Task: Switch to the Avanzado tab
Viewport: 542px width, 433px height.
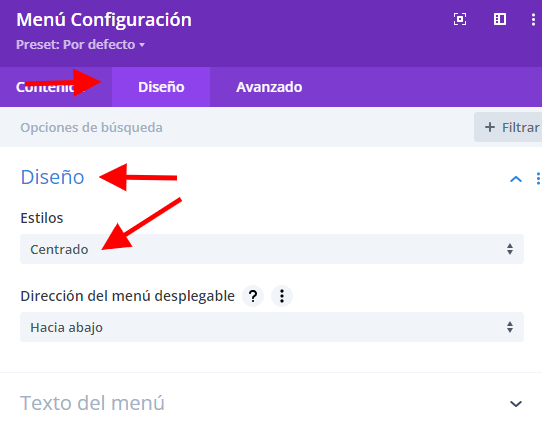Action: 269,87
